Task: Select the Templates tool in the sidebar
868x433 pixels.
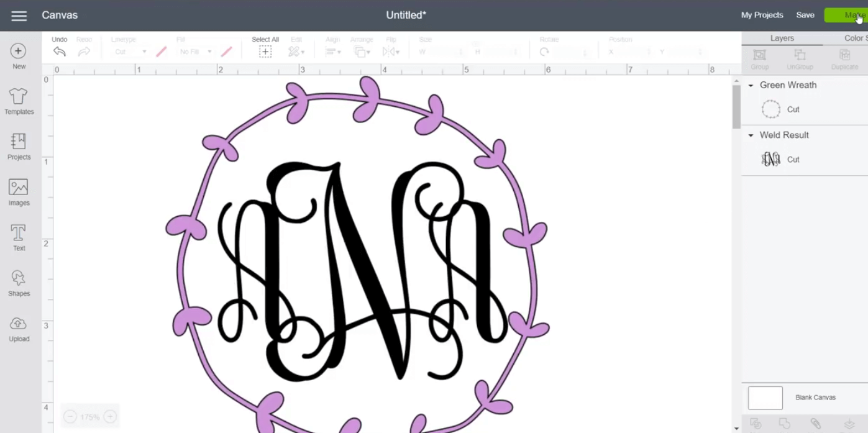Action: [x=19, y=101]
